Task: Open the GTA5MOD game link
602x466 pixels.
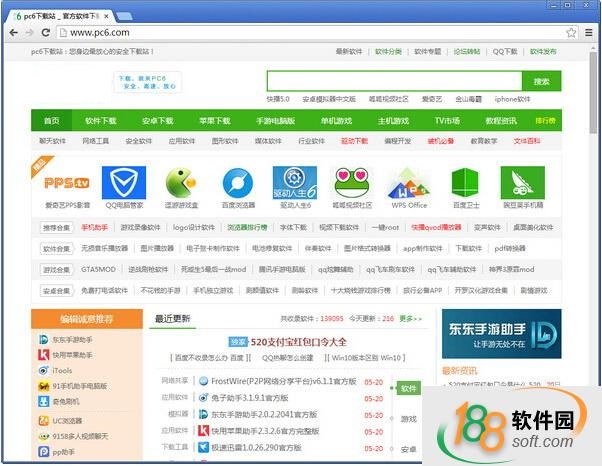Action: click(x=98, y=269)
